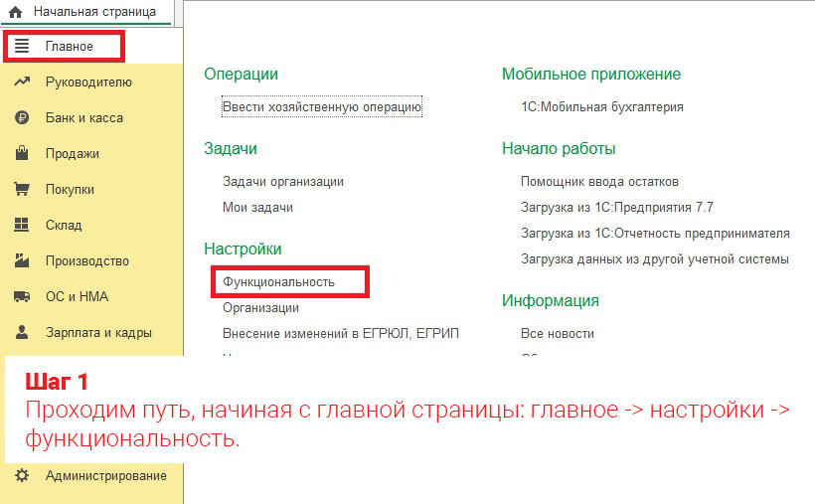Click the ruble coin icon for Банк и касса
The image size is (815, 504).
point(22,117)
